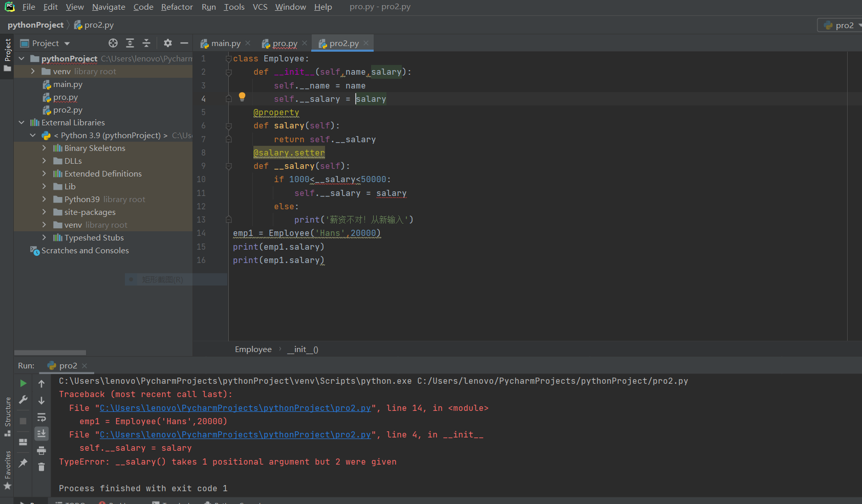Switch to the main.py editor tab

[x=225, y=43]
